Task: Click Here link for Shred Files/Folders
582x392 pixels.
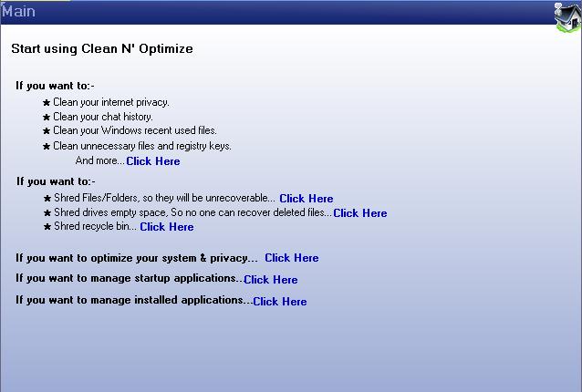Action: tap(307, 199)
